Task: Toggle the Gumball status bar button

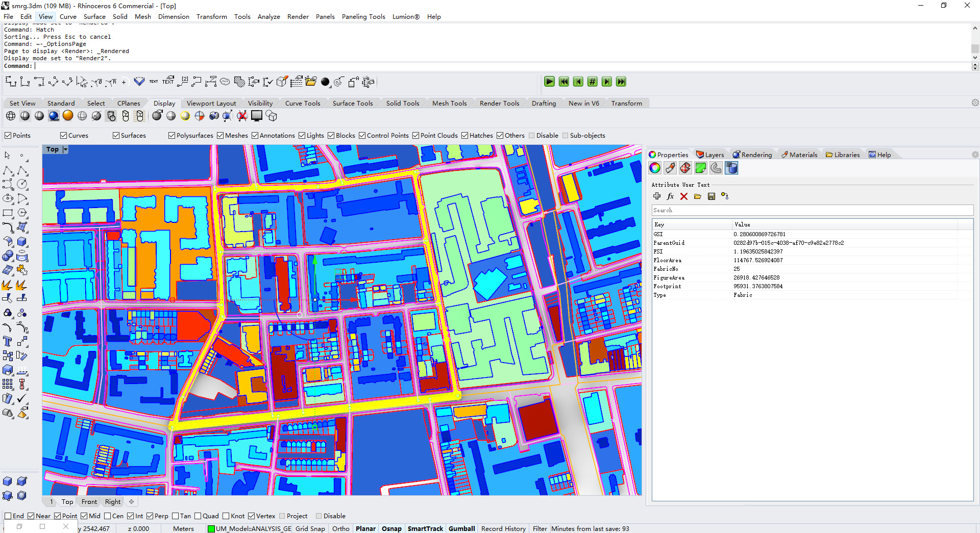Action: point(461,529)
